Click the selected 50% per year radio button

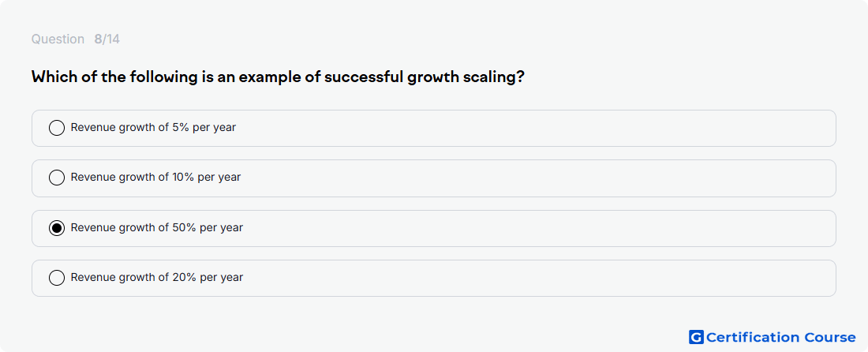(57, 228)
